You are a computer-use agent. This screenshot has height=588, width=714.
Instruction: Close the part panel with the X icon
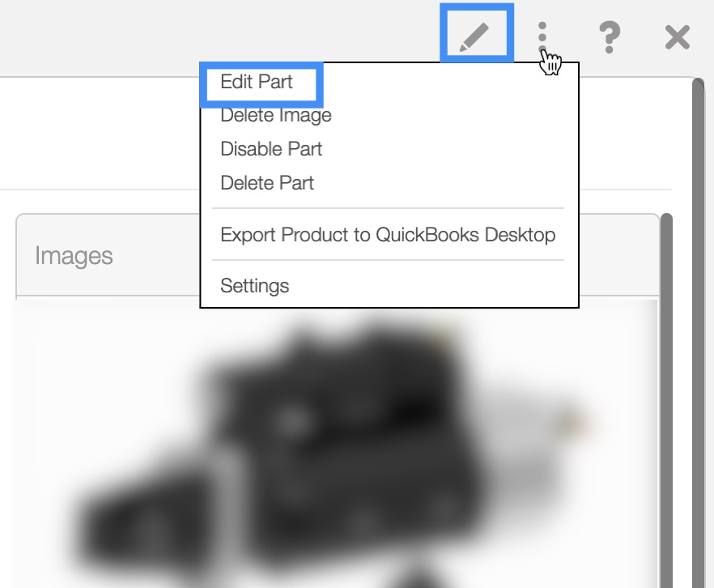tap(677, 38)
